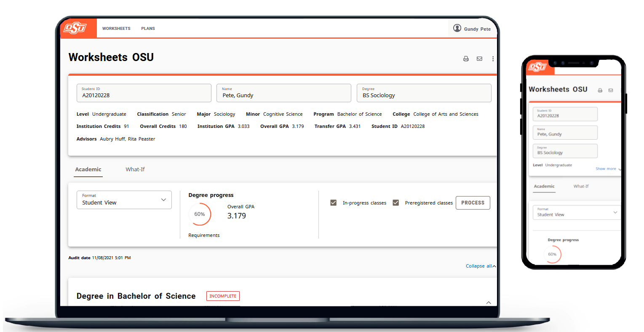The image size is (644, 332).
Task: Uncheck the In-progress classes checkbox
Action: 333,202
